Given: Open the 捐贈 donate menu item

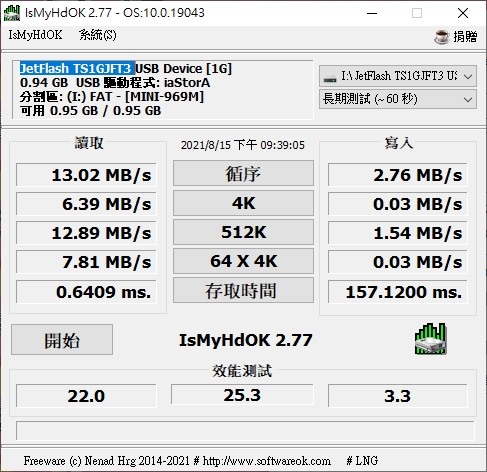Looking at the screenshot, I should 465,36.
